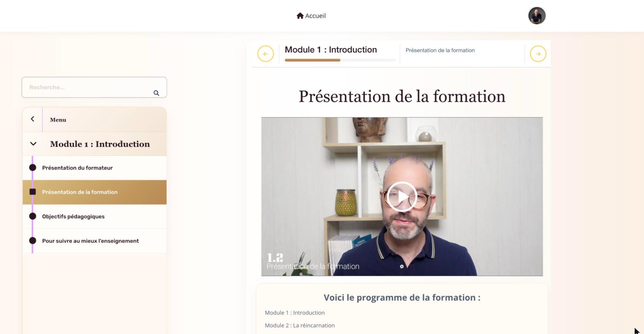Image resolution: width=644 pixels, height=334 pixels.
Task: Click the Menu label in the sidebar
Action: click(x=58, y=120)
